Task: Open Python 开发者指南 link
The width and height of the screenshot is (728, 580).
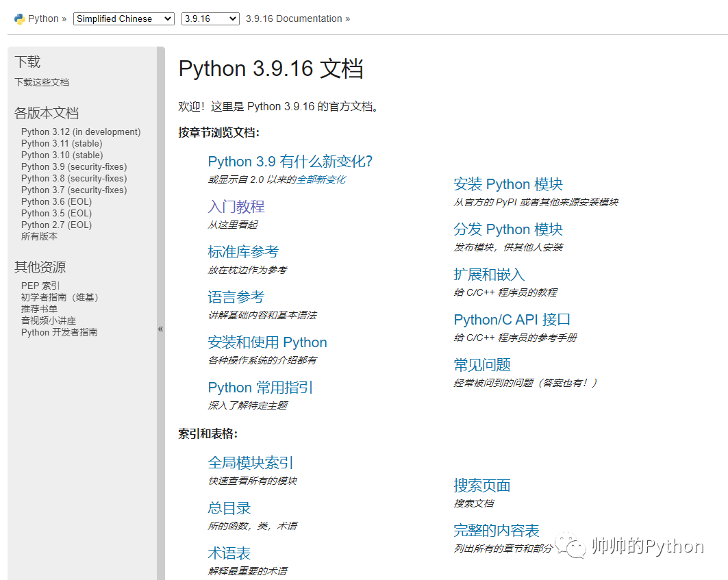Action: [59, 332]
